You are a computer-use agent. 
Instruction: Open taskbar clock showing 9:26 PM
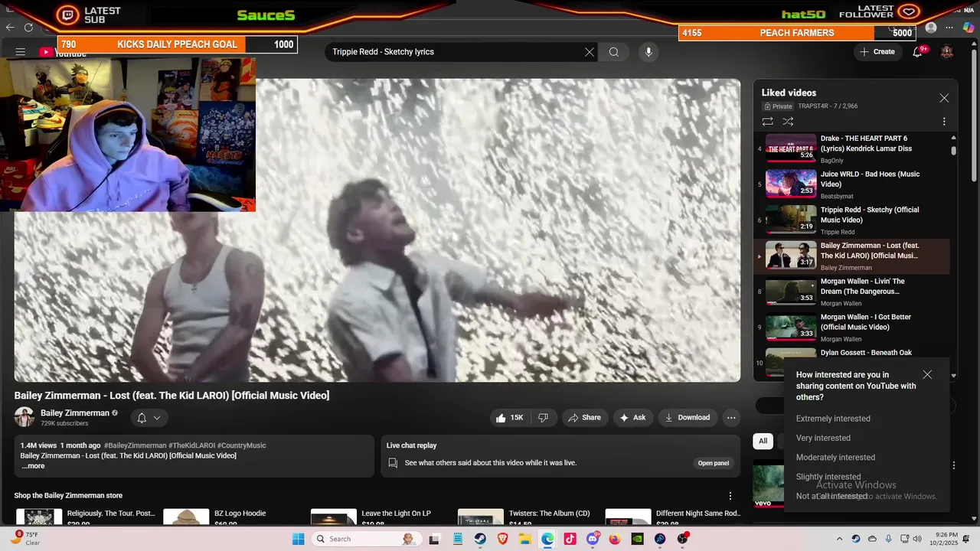946,539
